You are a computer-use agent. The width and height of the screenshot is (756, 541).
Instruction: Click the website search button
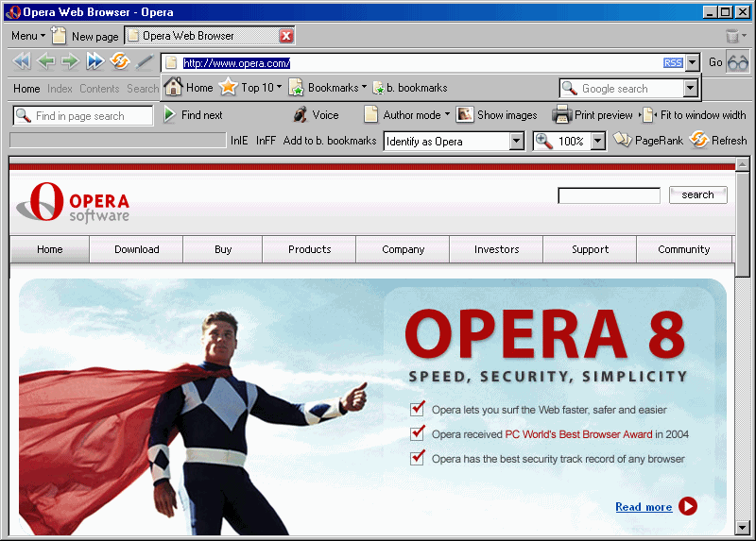click(x=697, y=194)
